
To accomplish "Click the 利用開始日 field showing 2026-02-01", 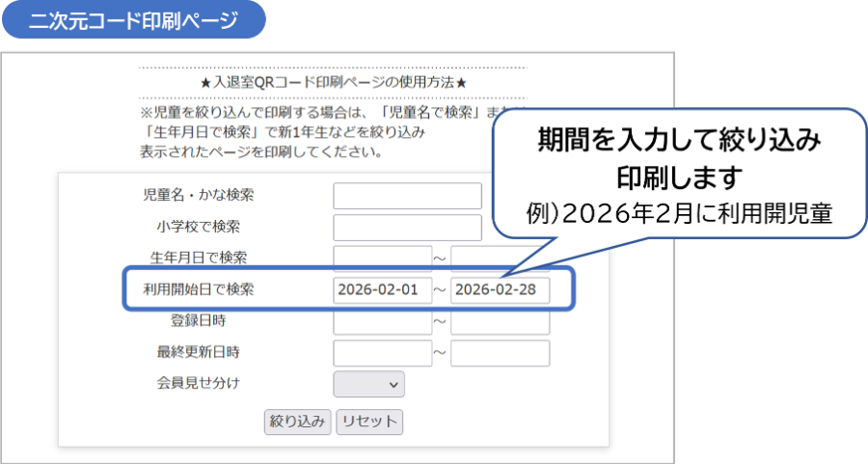I will pos(382,290).
